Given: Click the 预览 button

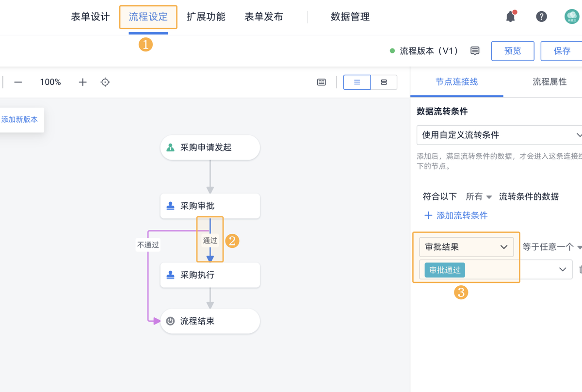Looking at the screenshot, I should tap(513, 51).
